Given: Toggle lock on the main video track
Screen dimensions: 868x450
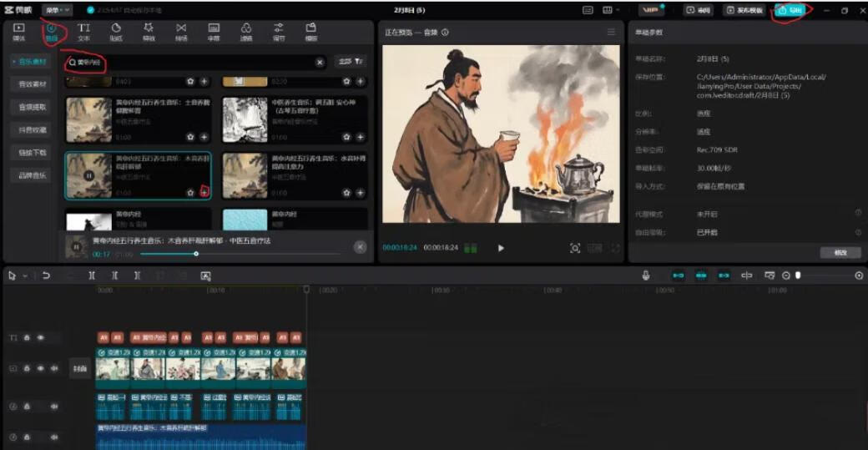Looking at the screenshot, I should tap(28, 368).
